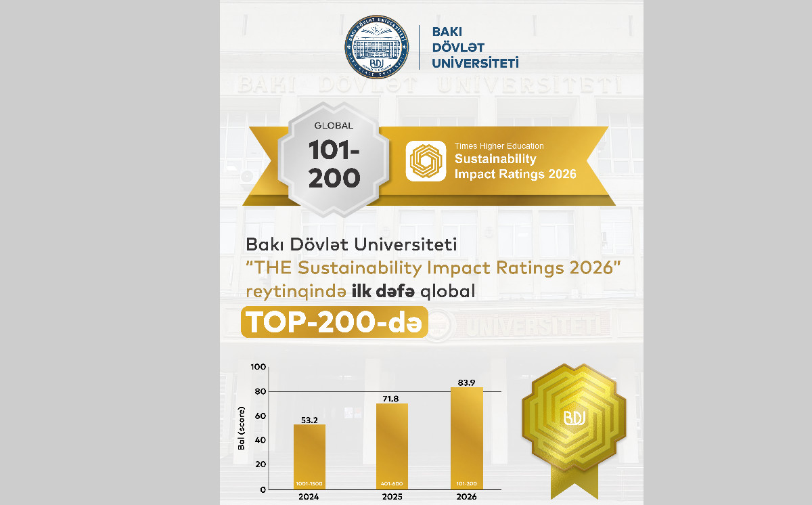Click the round Baku State University seal logo
812x505 pixels.
(x=377, y=47)
